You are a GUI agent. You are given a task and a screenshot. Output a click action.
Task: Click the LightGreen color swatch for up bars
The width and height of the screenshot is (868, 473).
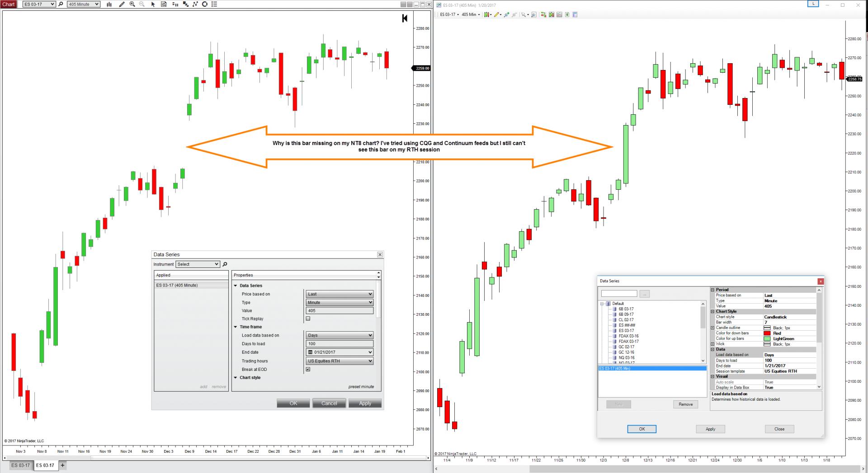click(x=767, y=338)
